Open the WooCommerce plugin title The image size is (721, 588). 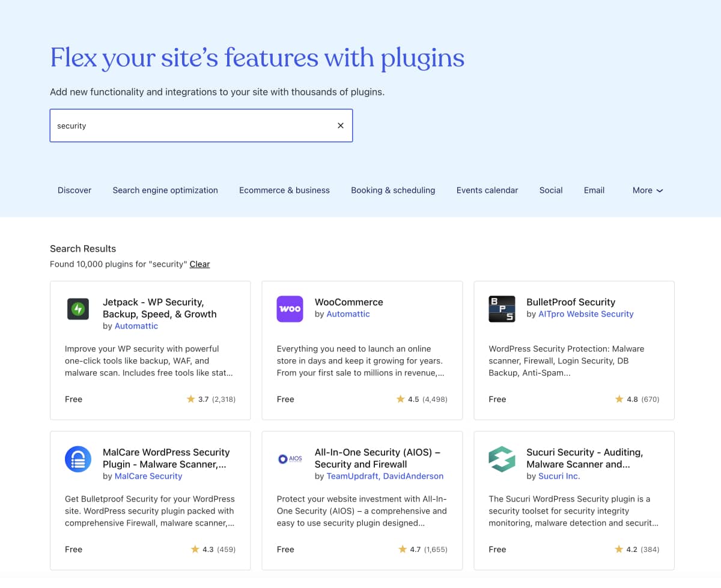click(349, 302)
